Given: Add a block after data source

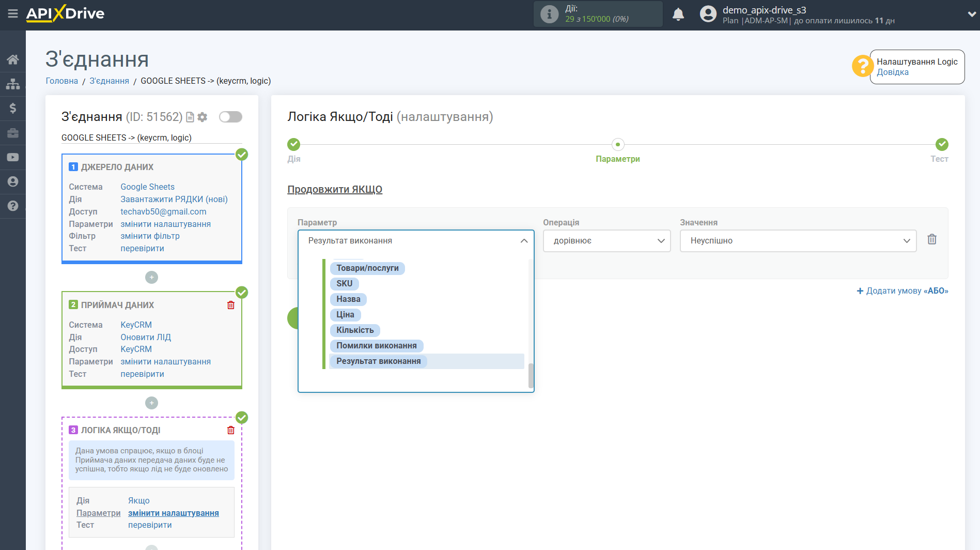Looking at the screenshot, I should click(151, 278).
